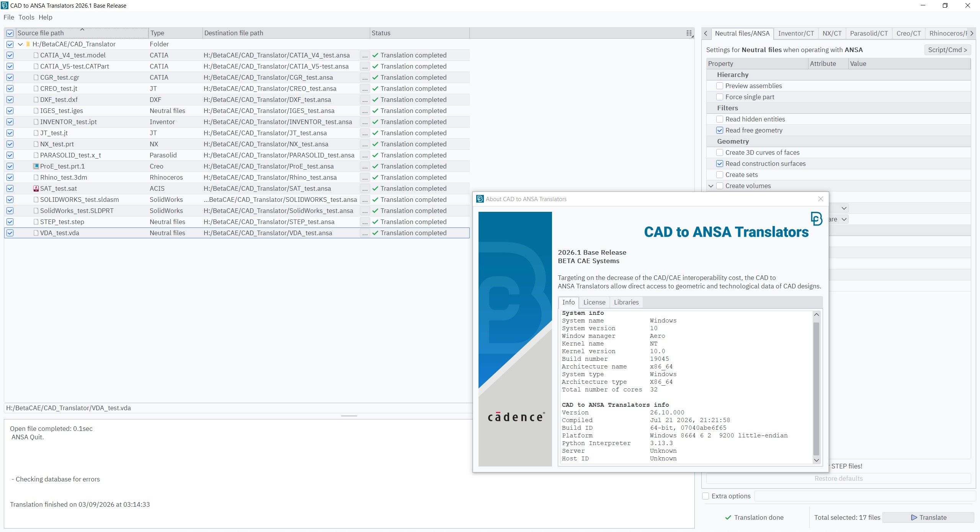980x532 pixels.
Task: Click the Translate button
Action: click(928, 517)
